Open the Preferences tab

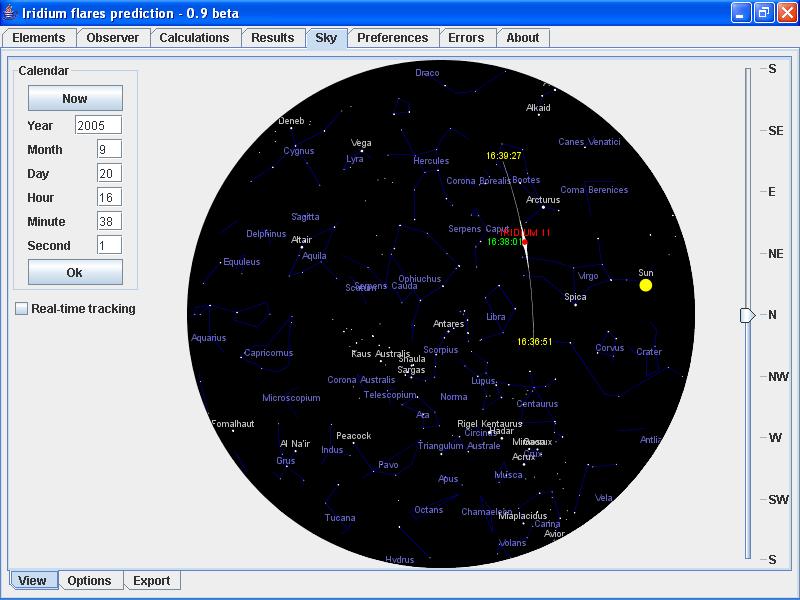pyautogui.click(x=392, y=38)
